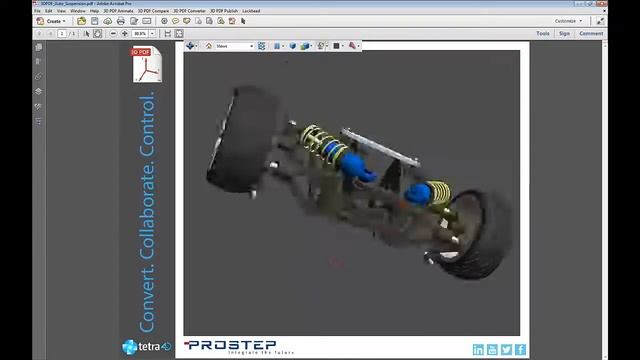Click the YouTube link icon
Image resolution: width=640 pixels, height=360 pixels.
(492, 349)
